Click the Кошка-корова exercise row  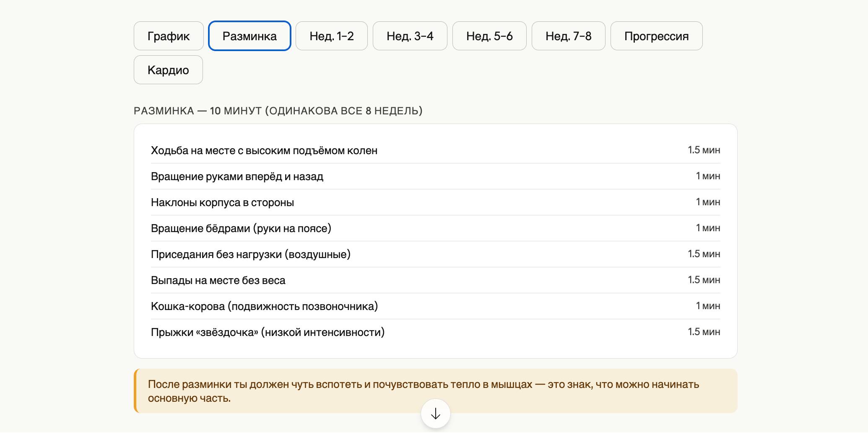point(264,306)
